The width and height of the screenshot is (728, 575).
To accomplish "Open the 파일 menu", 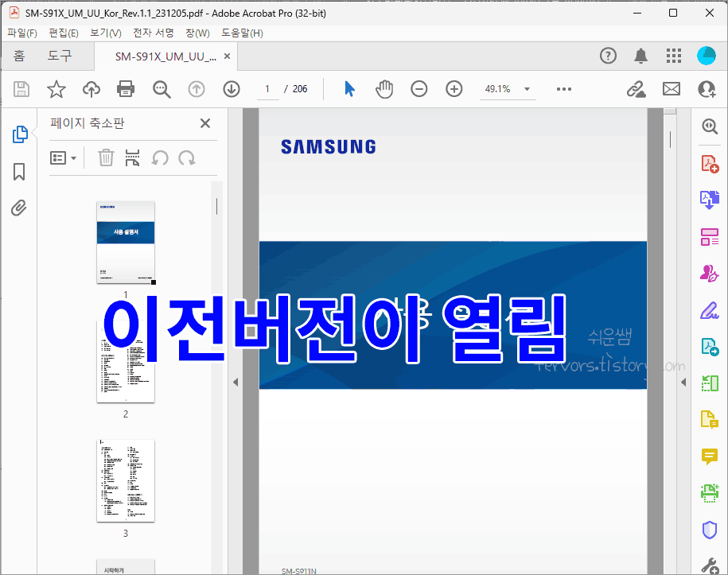I will pos(22,33).
